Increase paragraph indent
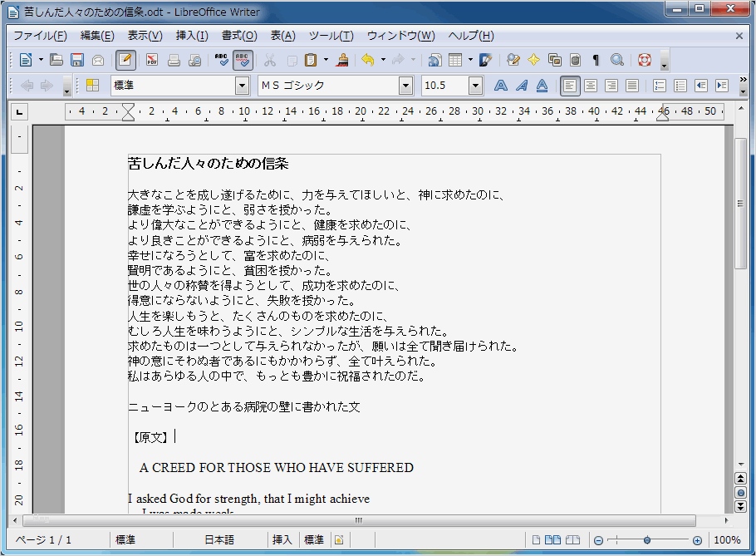 click(x=722, y=86)
